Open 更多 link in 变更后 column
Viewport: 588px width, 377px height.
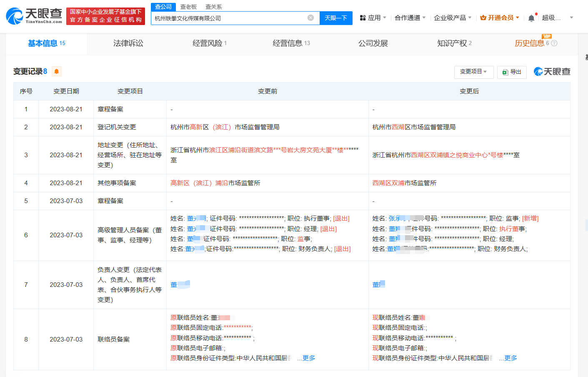(508, 358)
